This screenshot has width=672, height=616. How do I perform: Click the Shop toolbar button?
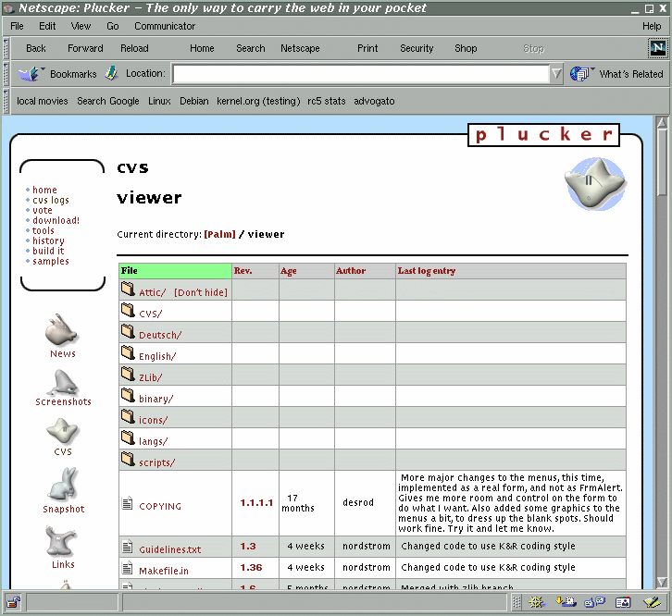pos(466,48)
